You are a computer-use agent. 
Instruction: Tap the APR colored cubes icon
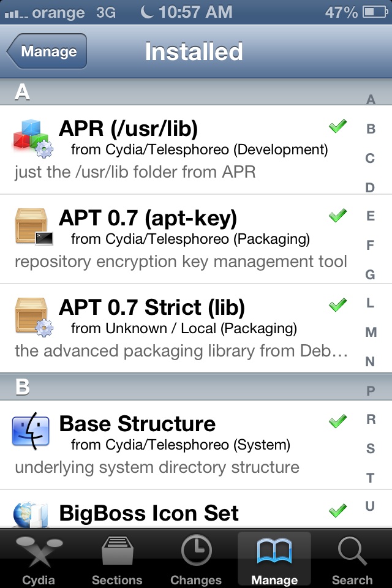(x=32, y=138)
